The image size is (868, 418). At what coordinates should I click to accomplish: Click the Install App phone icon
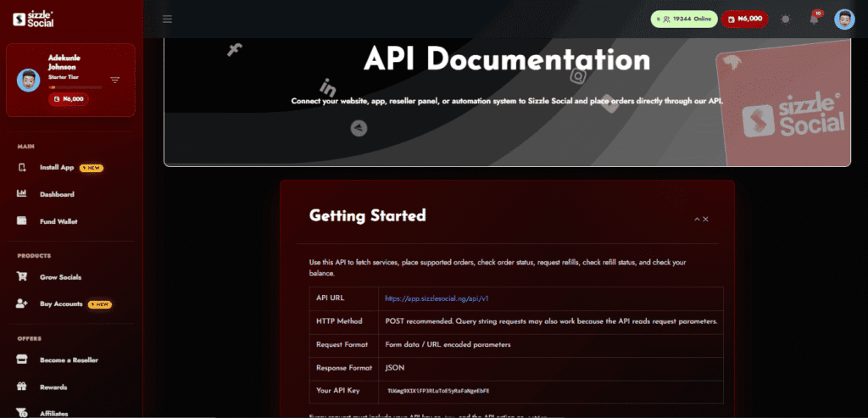point(22,167)
